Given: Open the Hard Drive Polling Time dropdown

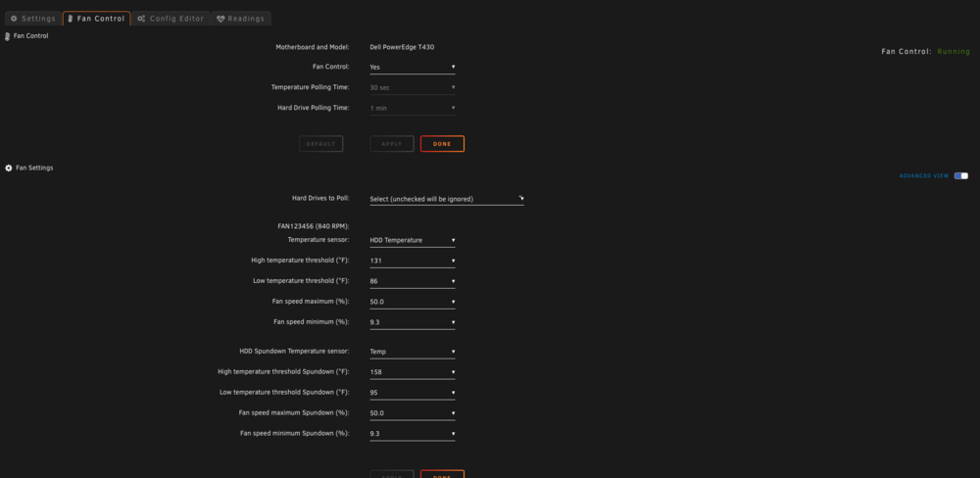Looking at the screenshot, I should click(413, 108).
